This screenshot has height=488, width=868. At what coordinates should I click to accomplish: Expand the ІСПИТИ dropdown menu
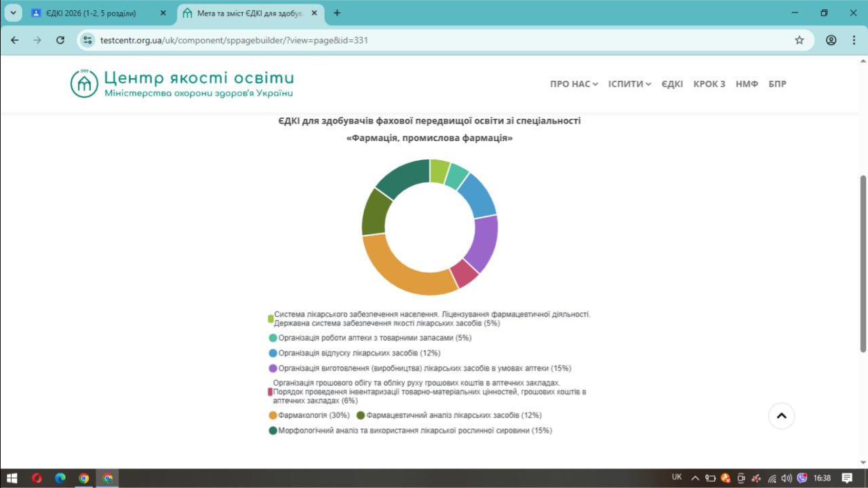[x=629, y=84]
